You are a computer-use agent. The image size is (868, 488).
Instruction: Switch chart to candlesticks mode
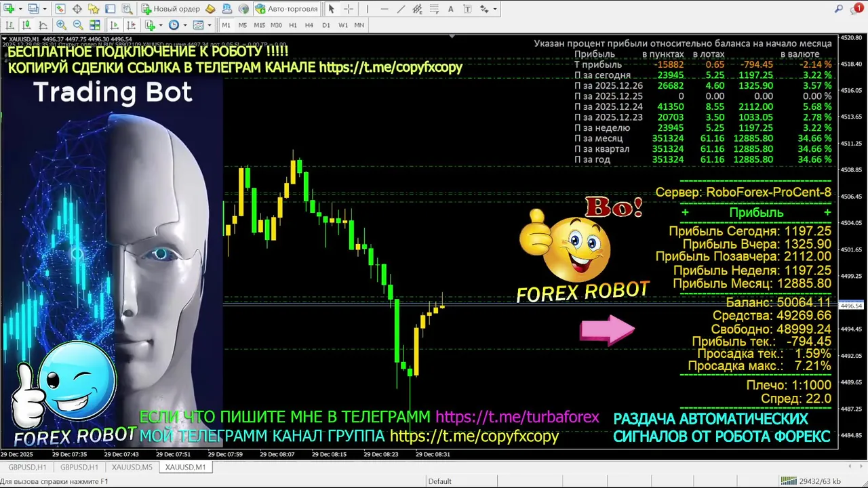point(26,25)
